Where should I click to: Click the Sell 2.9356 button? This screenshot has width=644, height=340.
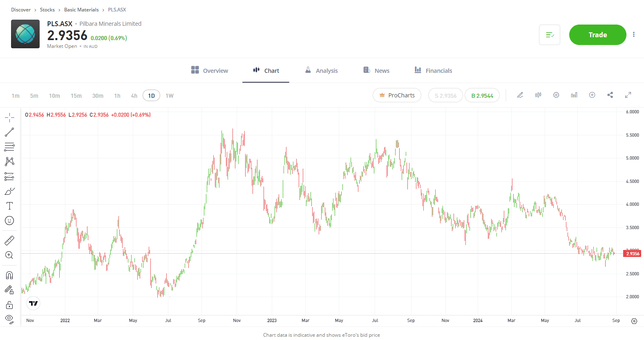(445, 95)
